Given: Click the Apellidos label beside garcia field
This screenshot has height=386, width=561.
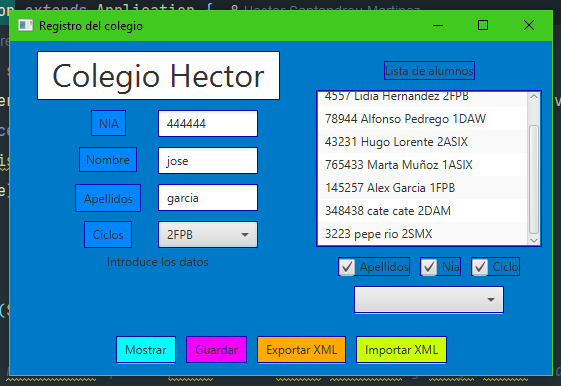Looking at the screenshot, I should [x=108, y=198].
